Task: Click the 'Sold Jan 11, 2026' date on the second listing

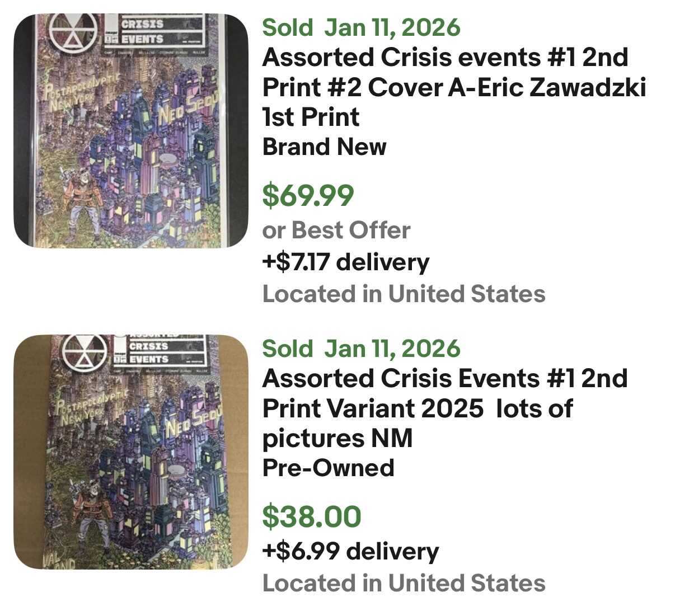Action: point(361,349)
